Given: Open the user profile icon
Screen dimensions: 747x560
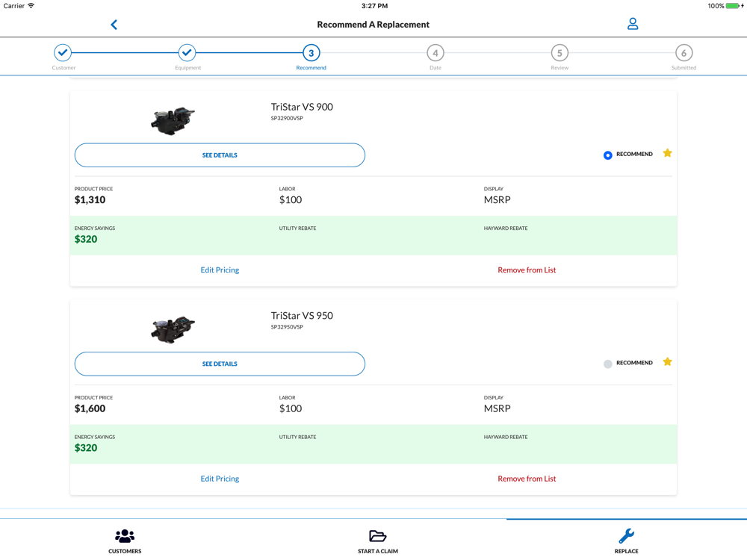Looking at the screenshot, I should point(632,24).
